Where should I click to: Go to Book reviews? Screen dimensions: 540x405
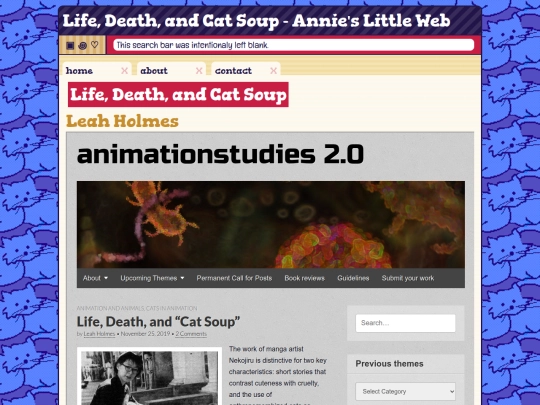pos(304,278)
